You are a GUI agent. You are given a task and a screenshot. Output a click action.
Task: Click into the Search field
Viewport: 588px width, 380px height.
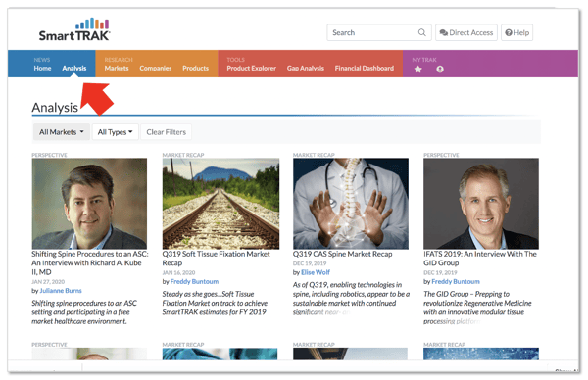[x=378, y=32]
